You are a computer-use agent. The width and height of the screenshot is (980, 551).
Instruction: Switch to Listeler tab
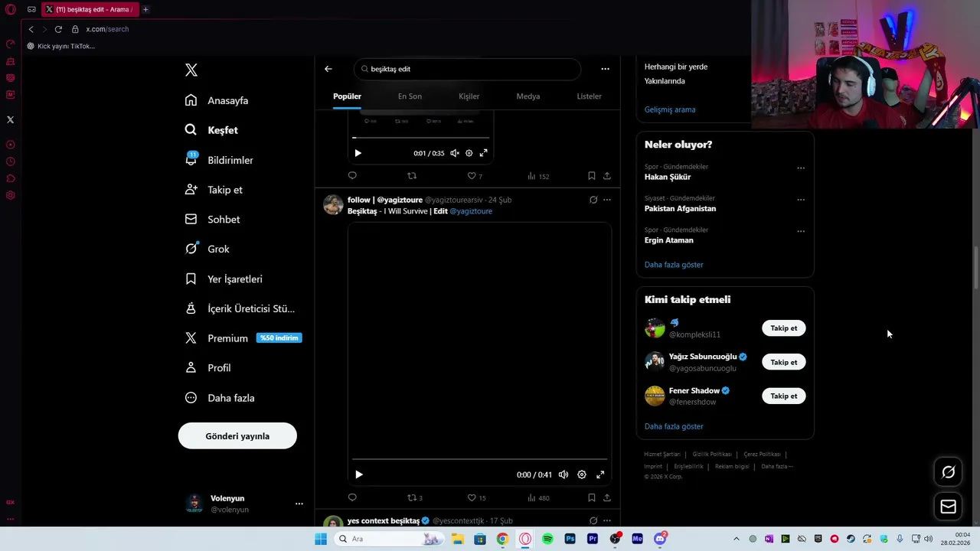pyautogui.click(x=590, y=96)
